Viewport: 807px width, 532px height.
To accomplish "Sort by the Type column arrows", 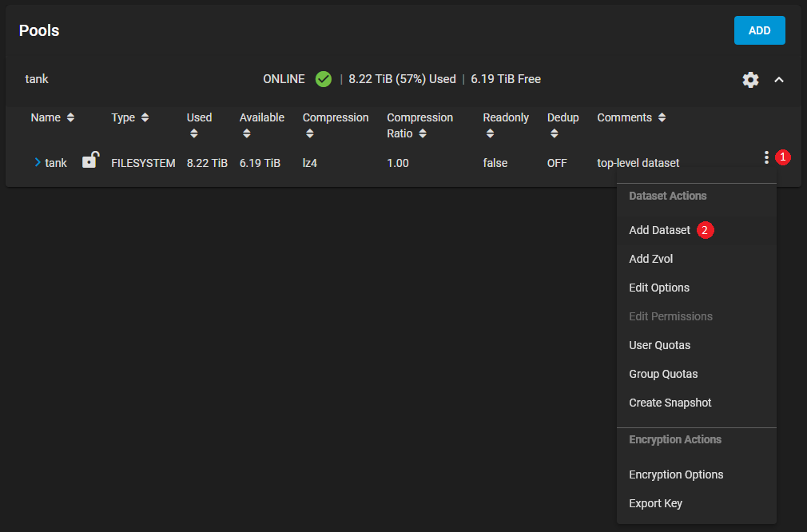I will pyautogui.click(x=145, y=118).
